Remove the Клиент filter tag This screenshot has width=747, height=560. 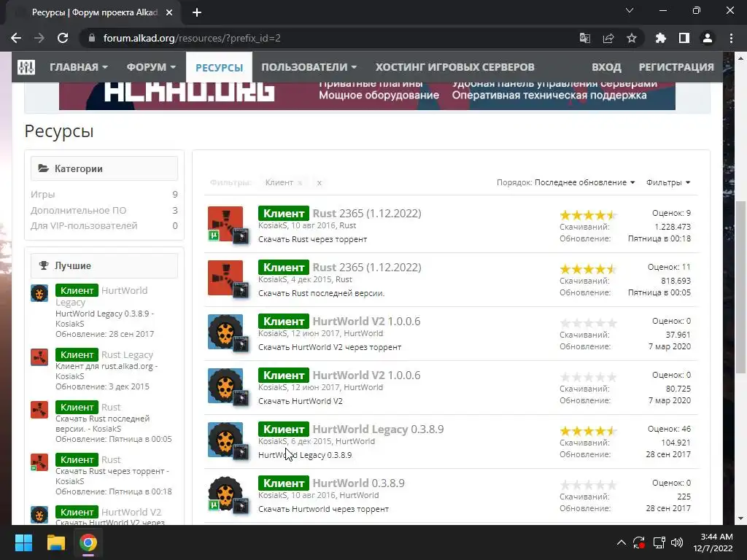pos(300,183)
